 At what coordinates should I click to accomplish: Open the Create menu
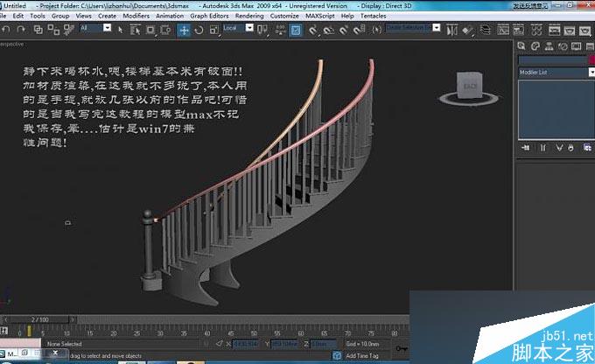tap(107, 16)
